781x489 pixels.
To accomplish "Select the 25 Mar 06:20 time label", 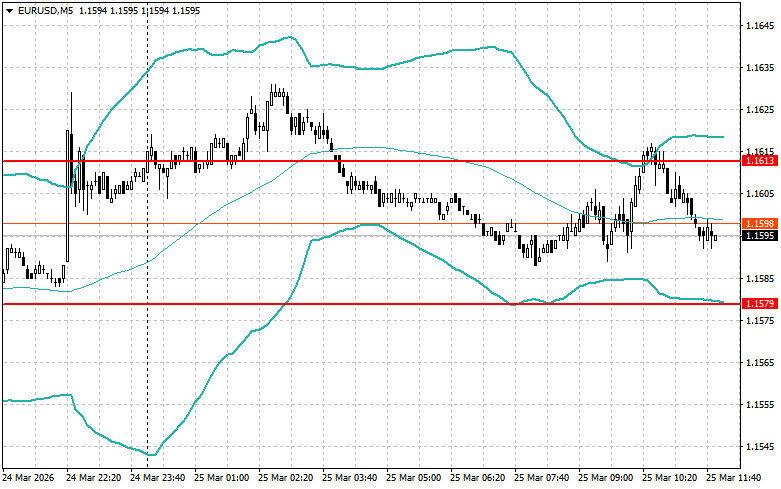I will (477, 478).
